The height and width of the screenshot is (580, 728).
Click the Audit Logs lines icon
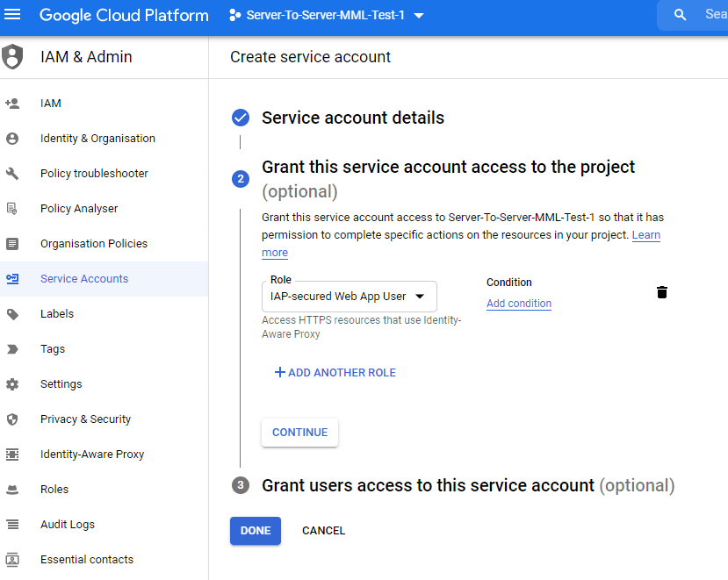[x=12, y=525]
